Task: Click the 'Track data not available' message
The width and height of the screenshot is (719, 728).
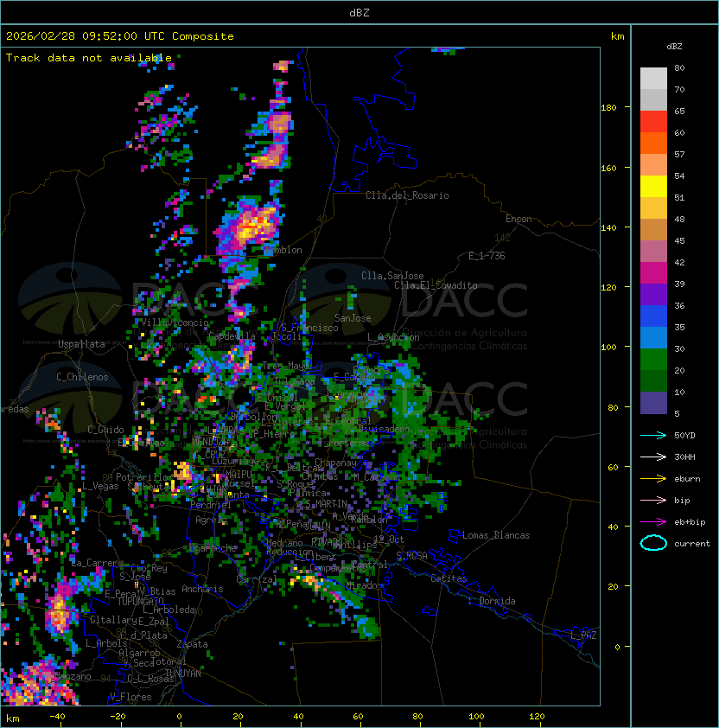Action: pos(88,58)
